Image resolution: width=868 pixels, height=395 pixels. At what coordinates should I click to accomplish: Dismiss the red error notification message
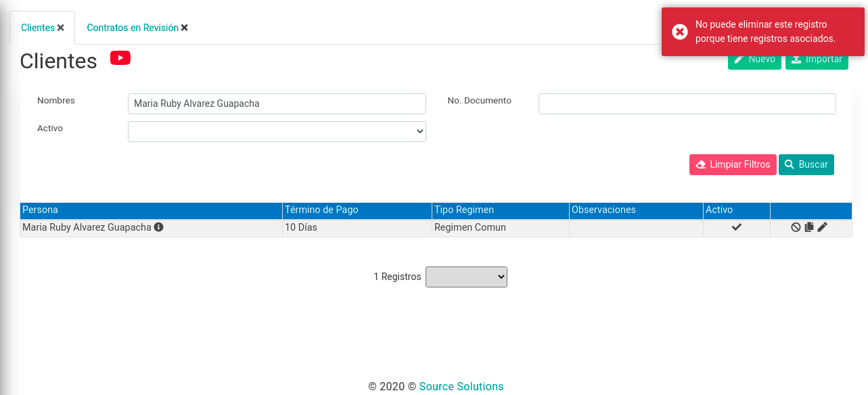pos(763,32)
